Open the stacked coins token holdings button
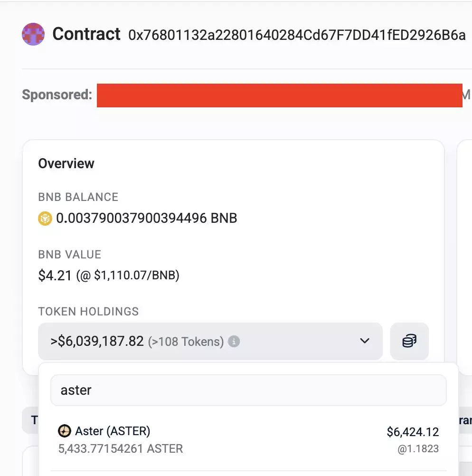Image resolution: width=472 pixels, height=476 pixels. pos(409,341)
